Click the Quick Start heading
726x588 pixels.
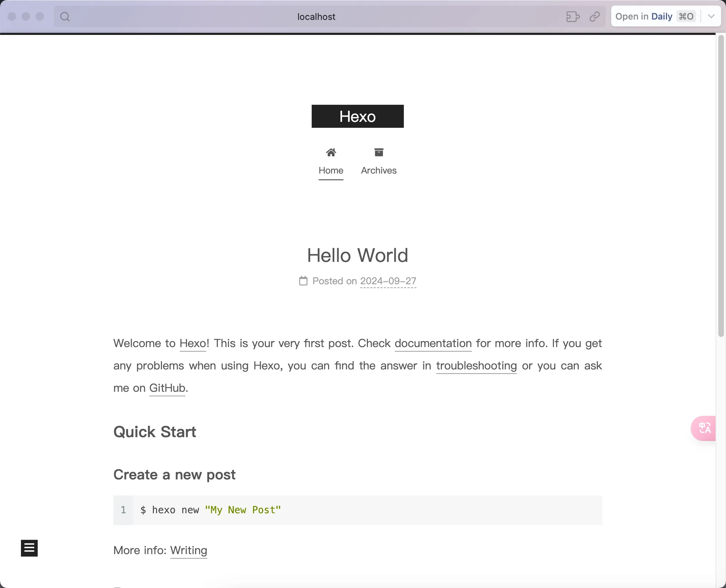click(155, 432)
